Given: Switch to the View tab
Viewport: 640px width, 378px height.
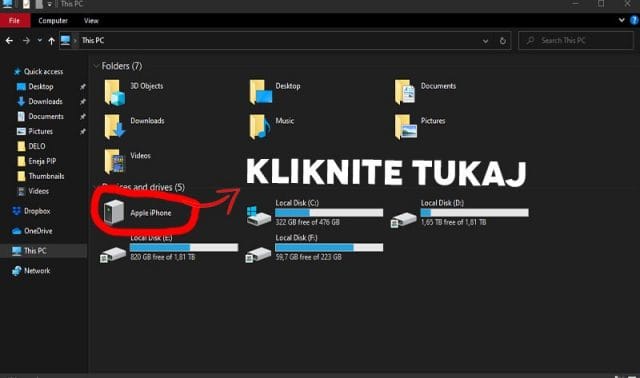Looking at the screenshot, I should click(x=91, y=20).
